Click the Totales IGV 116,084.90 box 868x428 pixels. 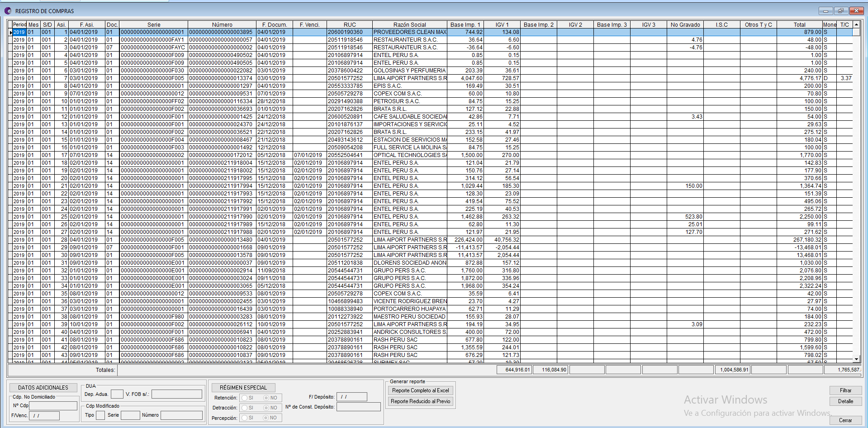pyautogui.click(x=550, y=370)
